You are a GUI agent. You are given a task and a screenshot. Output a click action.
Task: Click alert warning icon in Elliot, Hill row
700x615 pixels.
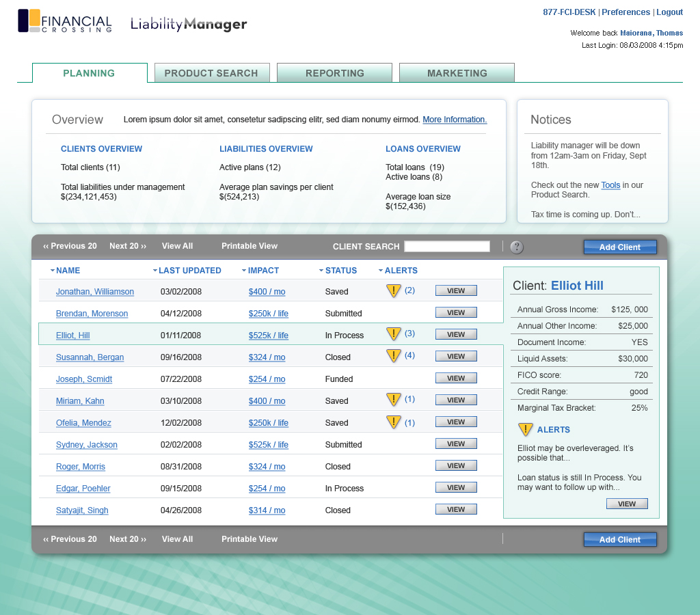click(x=394, y=334)
